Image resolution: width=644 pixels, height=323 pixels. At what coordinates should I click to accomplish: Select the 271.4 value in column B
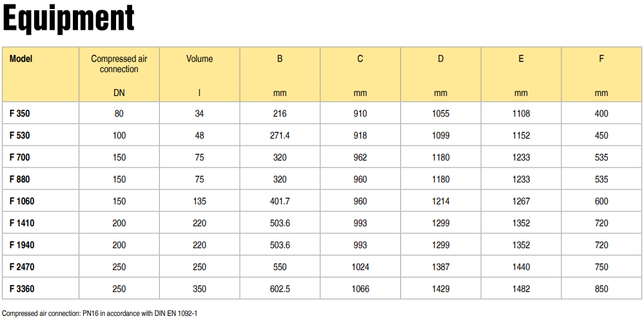(280, 135)
